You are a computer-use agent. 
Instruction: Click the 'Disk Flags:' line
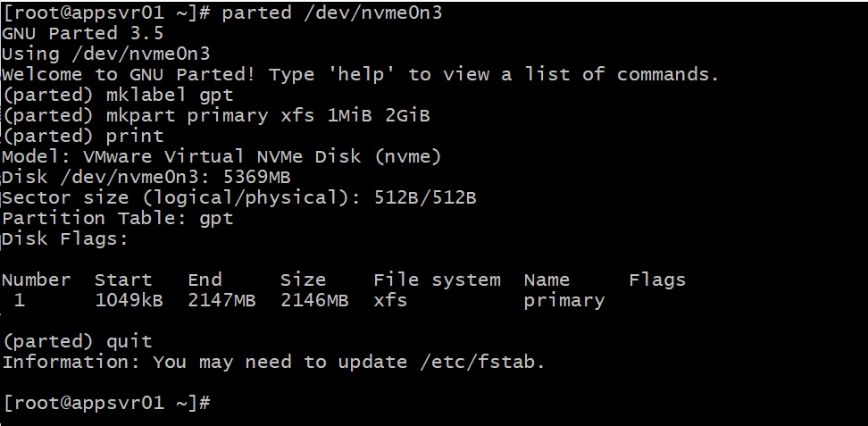click(x=65, y=238)
